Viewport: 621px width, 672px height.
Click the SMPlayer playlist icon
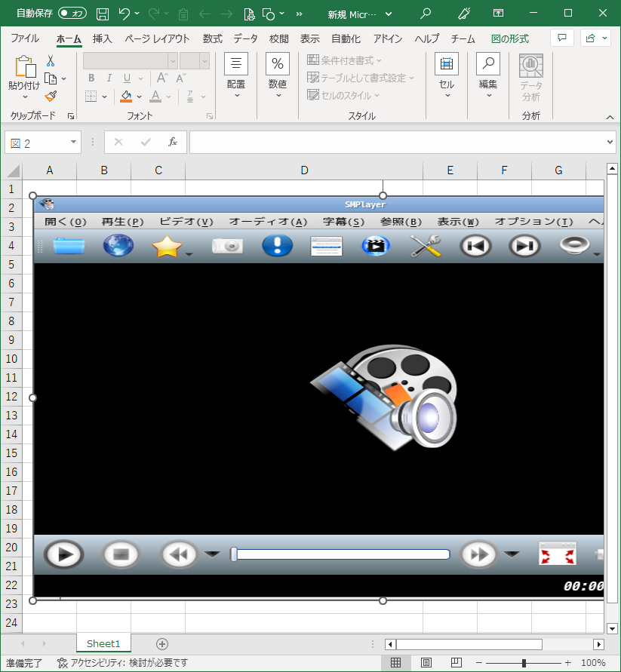327,246
